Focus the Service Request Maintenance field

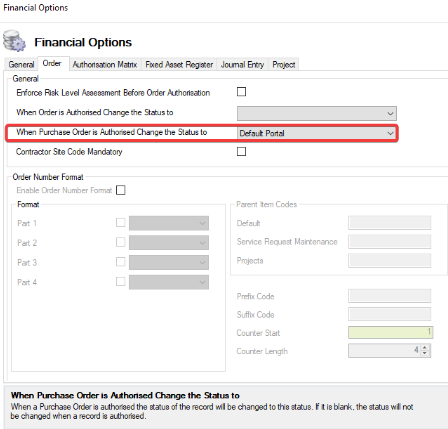point(389,242)
